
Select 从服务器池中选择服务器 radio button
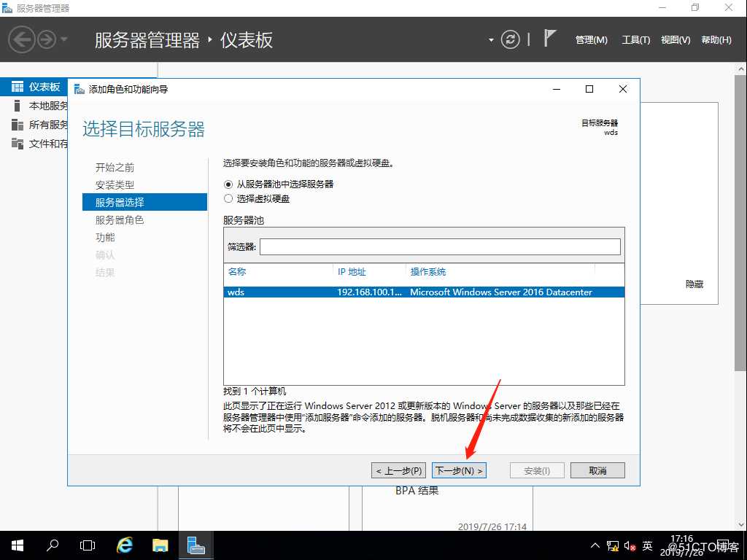228,184
